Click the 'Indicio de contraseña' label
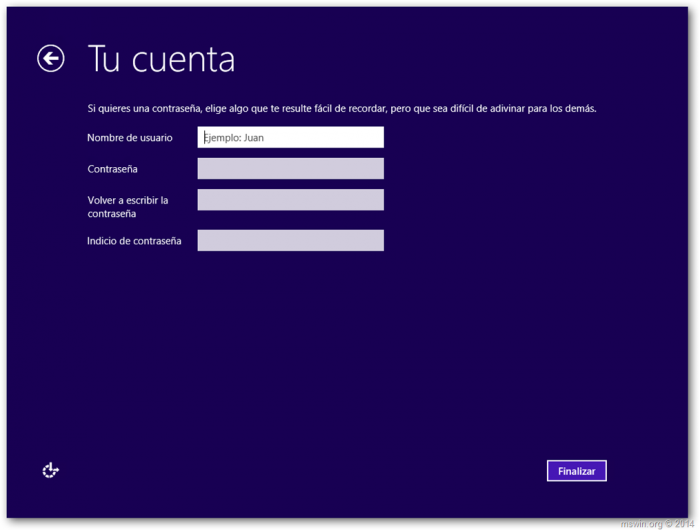Screen dimensions: 700x530 [134, 241]
